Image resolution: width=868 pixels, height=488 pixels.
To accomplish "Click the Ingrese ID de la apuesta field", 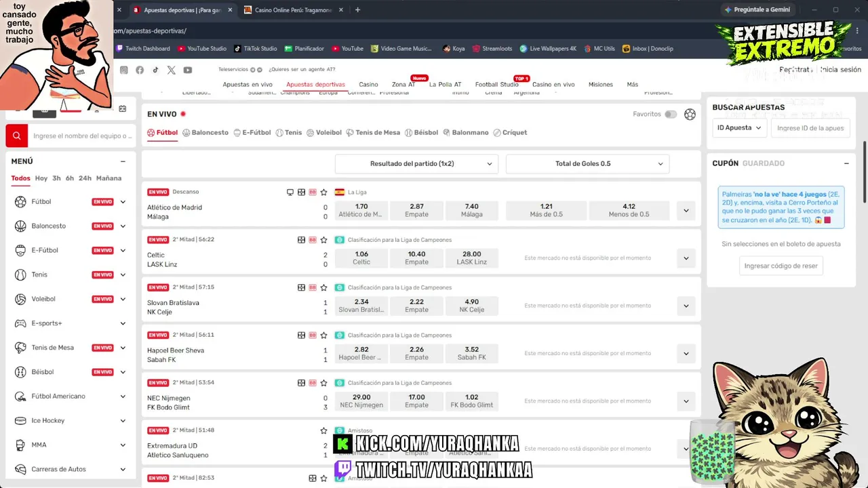I will [810, 128].
